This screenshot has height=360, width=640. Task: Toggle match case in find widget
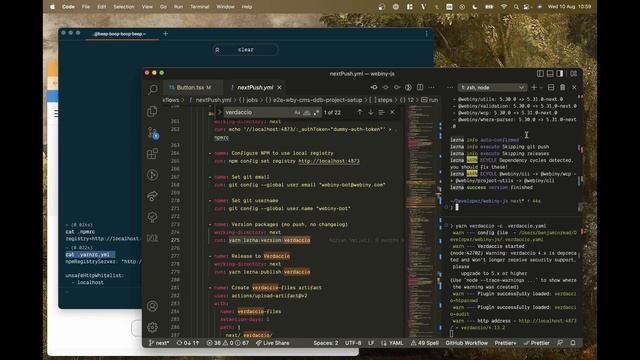tap(297, 113)
